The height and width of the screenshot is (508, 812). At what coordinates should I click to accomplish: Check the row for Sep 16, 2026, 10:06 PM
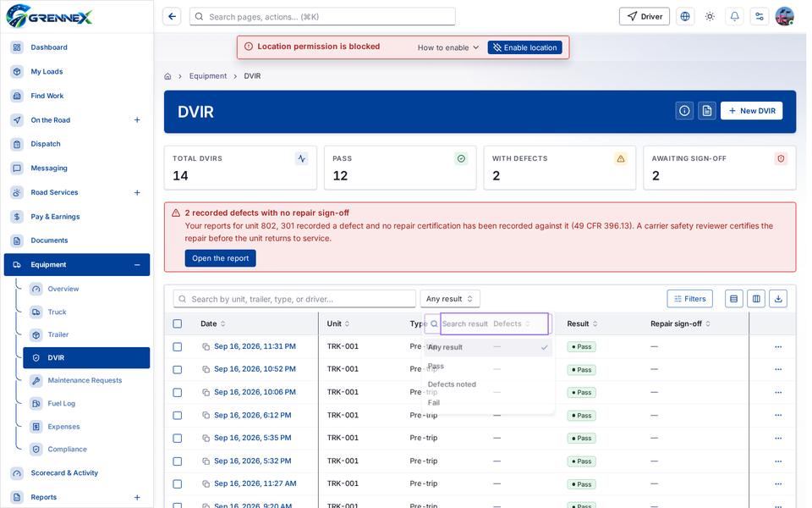click(178, 392)
